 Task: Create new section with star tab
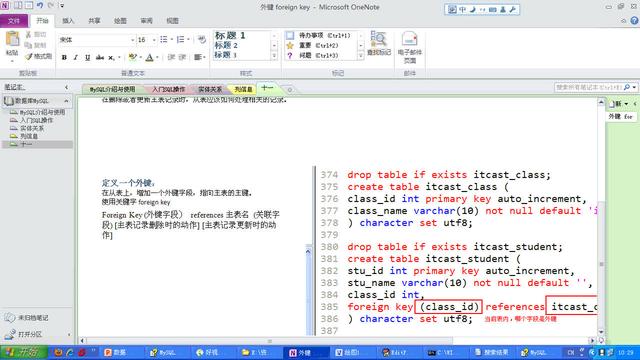[x=289, y=89]
